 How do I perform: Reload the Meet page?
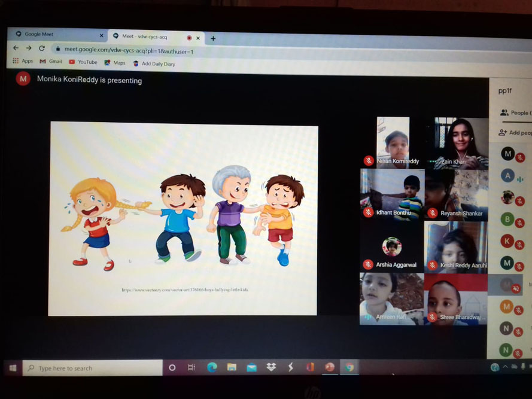pyautogui.click(x=42, y=48)
